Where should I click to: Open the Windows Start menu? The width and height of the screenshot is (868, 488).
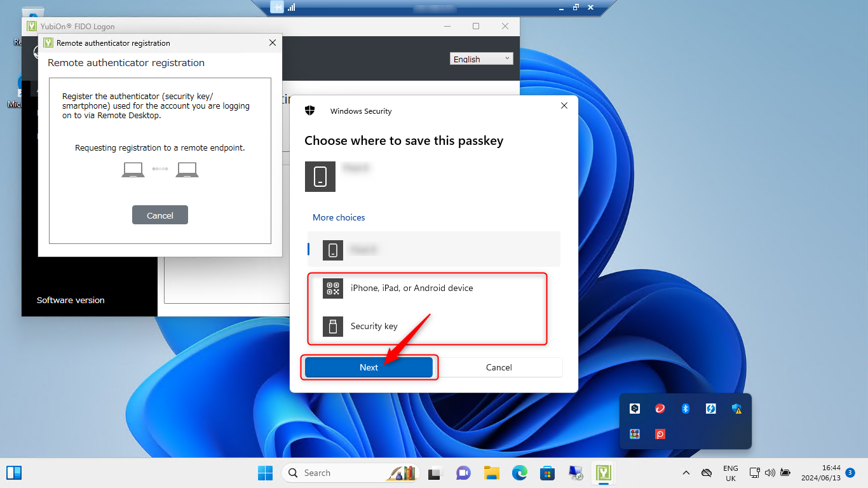[x=265, y=473]
